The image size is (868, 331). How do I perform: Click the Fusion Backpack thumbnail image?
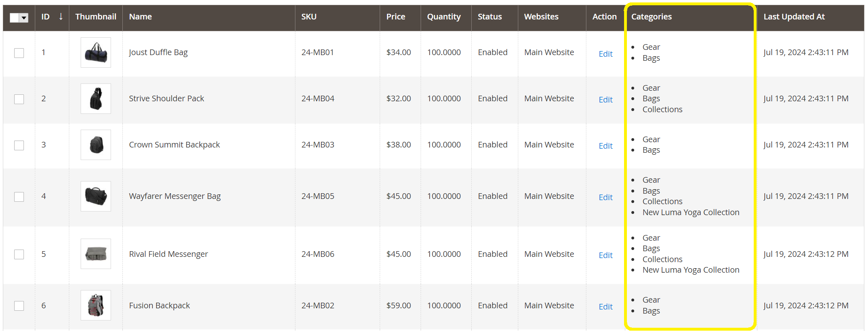pyautogui.click(x=96, y=305)
